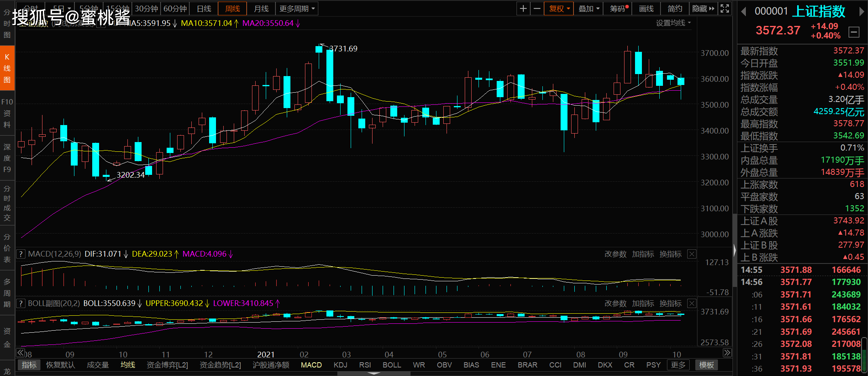Open 分时成交 sidebar item
Image resolution: width=868 pixels, height=376 pixels.
[7, 203]
